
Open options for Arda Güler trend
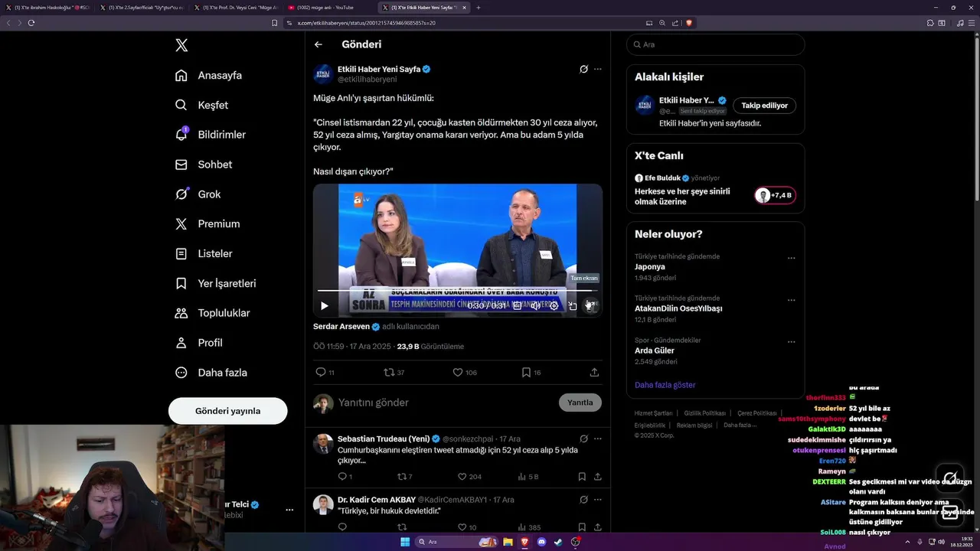791,342
